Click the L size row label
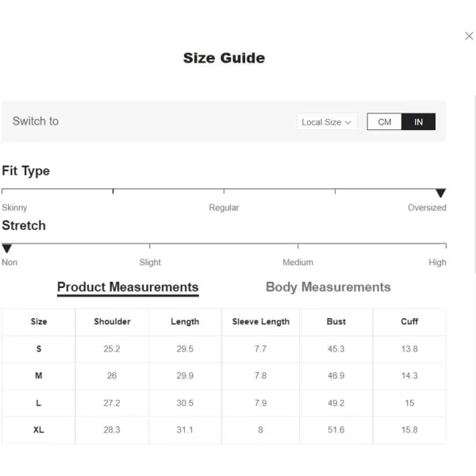 pos(39,403)
